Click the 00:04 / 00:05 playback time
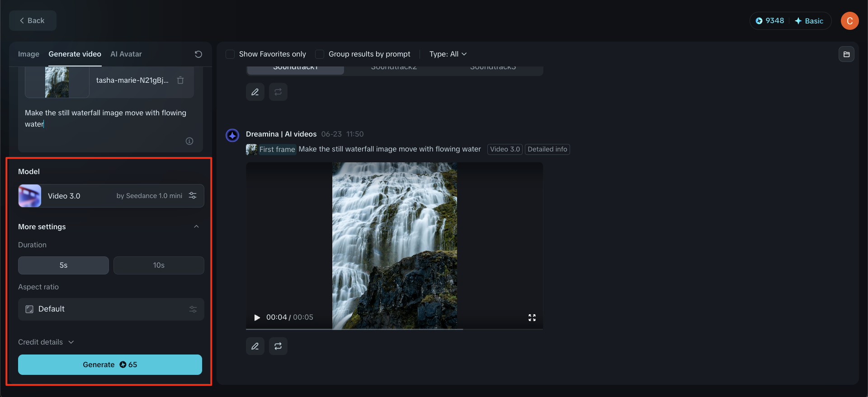 point(290,317)
